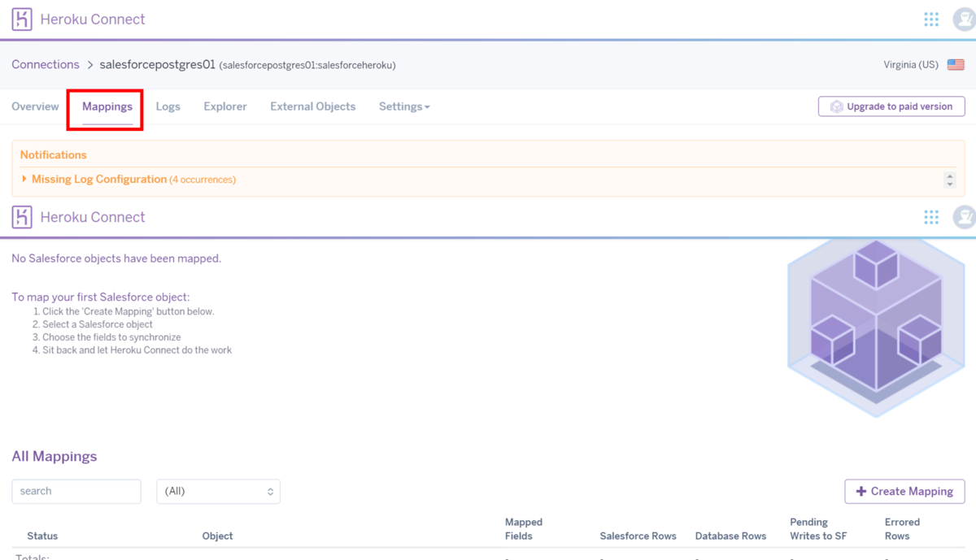
Task: Open the app grid launcher in second header
Action: click(x=931, y=217)
